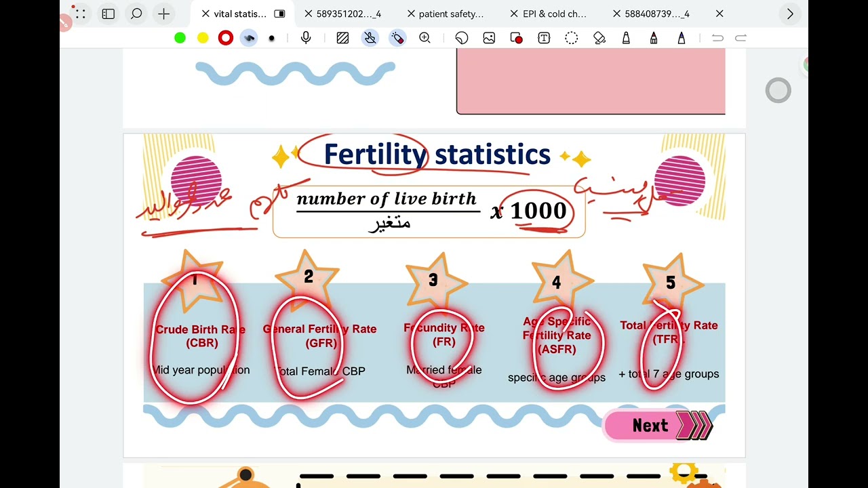Select the black dot stroke thickness
The height and width of the screenshot is (488, 868).
272,39
